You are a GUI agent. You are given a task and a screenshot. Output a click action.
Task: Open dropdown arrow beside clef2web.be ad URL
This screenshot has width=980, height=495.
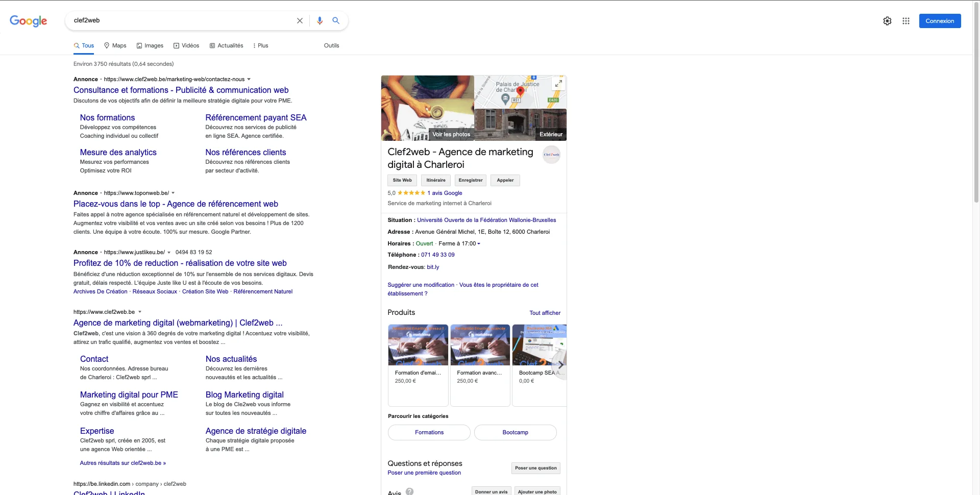[249, 79]
